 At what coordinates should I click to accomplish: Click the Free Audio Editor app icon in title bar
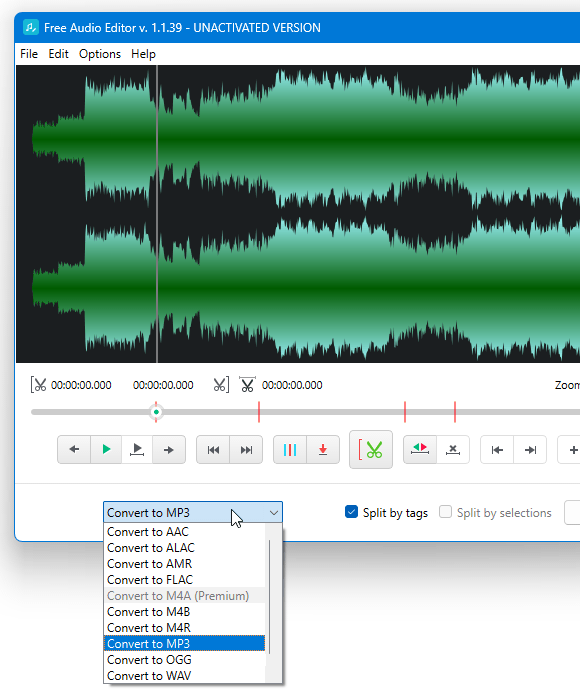(x=31, y=27)
